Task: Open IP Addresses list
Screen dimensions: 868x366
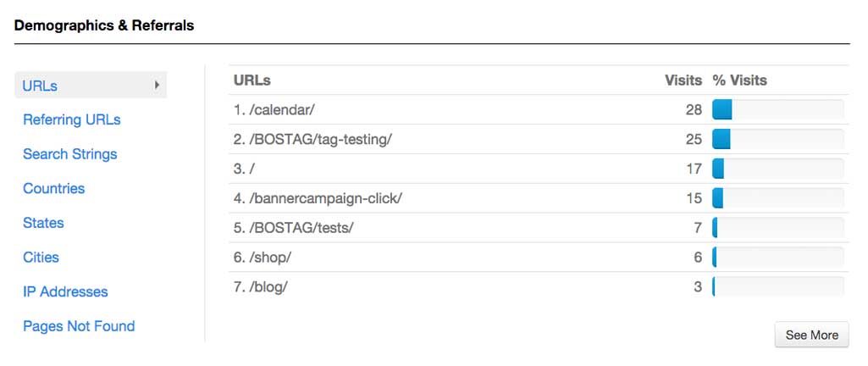Action: [65, 291]
